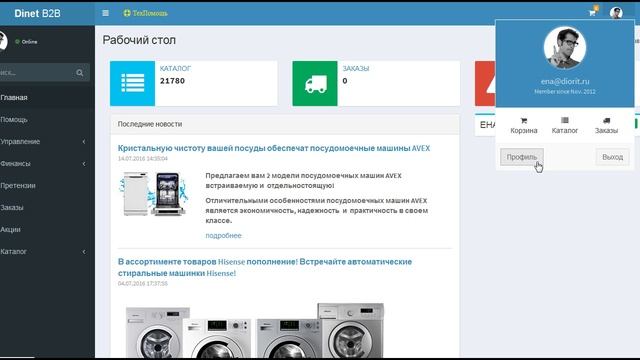Open the AVEX dishwashers news headline
Image resolution: width=640 pixels, height=360 pixels.
coord(274,148)
